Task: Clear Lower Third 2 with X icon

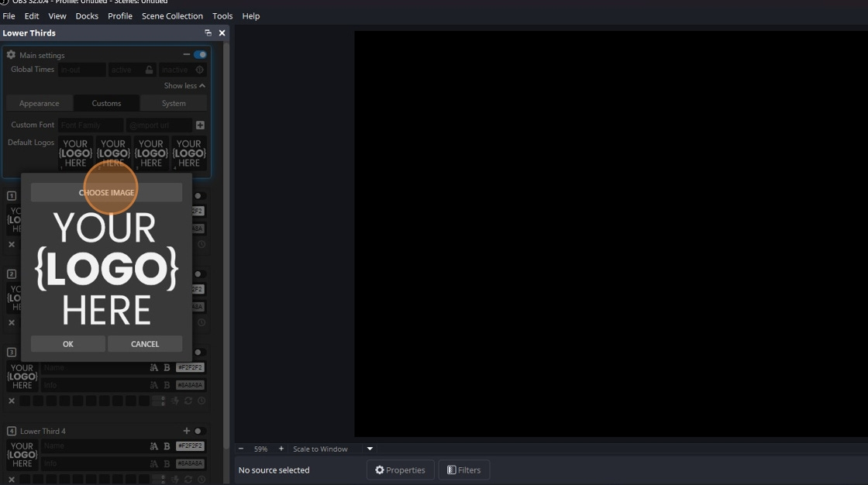Action: [12, 322]
